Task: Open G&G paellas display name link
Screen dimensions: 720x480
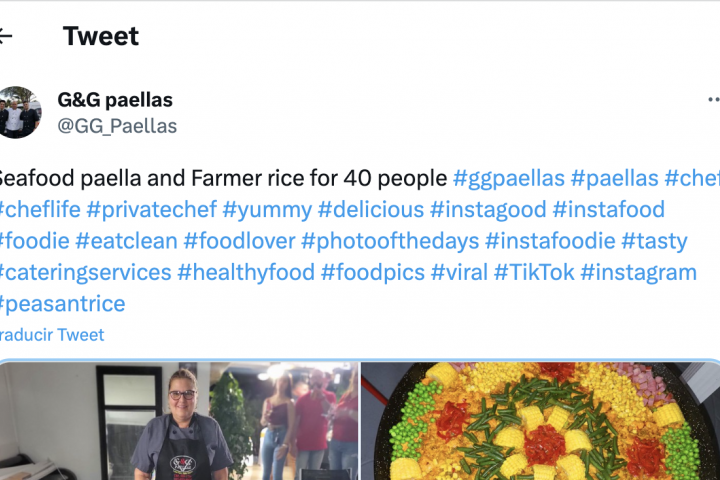Action: coord(115,100)
